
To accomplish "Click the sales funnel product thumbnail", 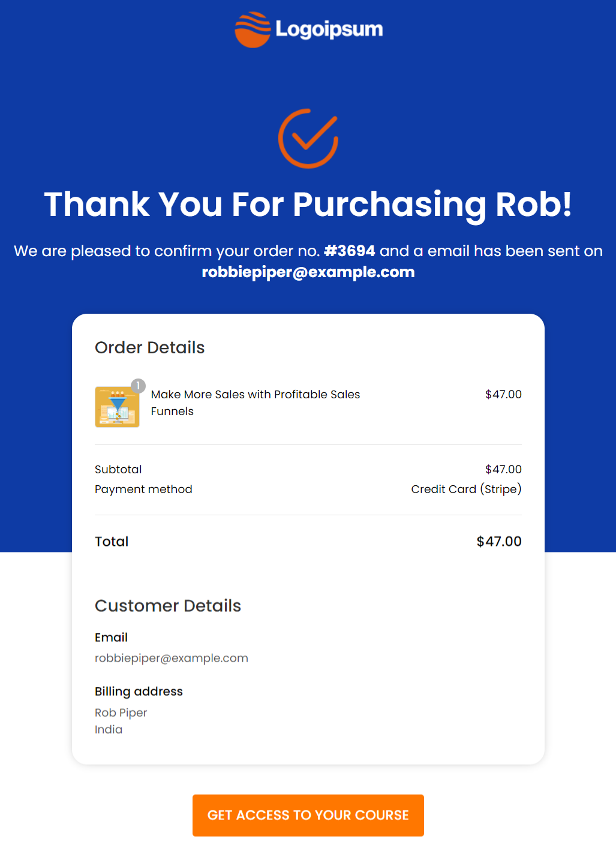I will 117,407.
